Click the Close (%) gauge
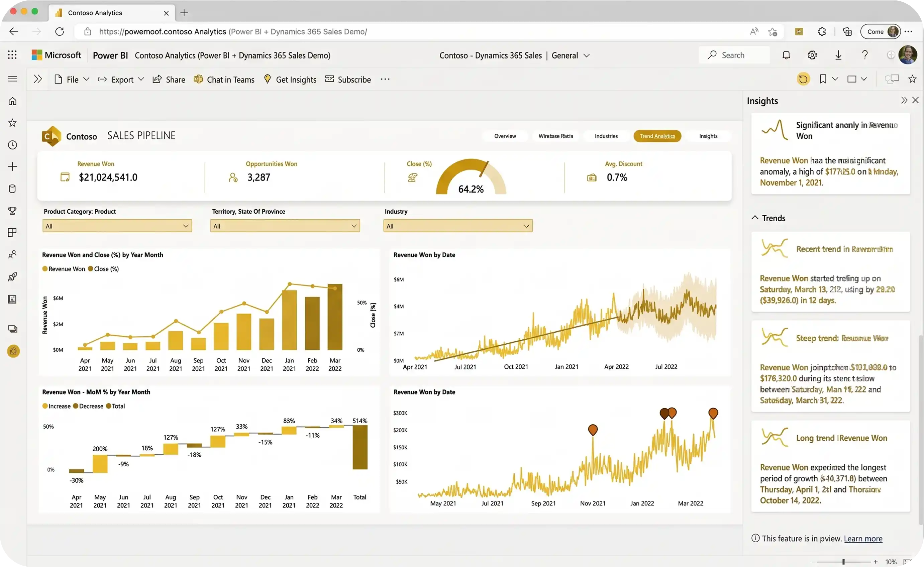Screen dimensions: 924x567 [x=471, y=177]
